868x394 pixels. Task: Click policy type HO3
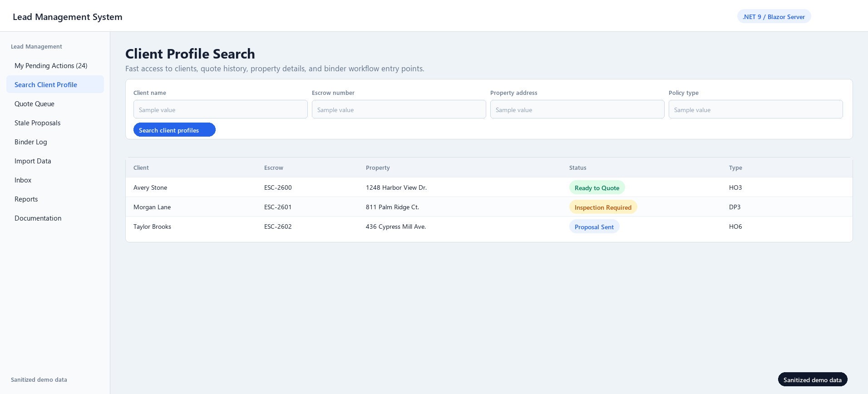click(735, 187)
